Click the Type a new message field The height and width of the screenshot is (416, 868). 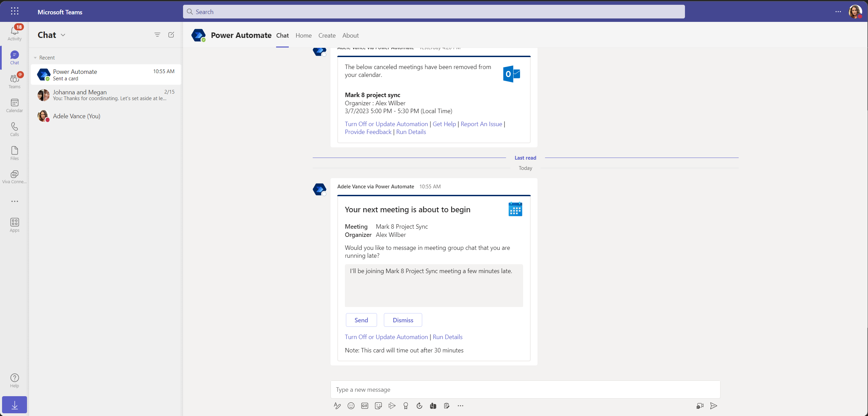[x=525, y=390]
